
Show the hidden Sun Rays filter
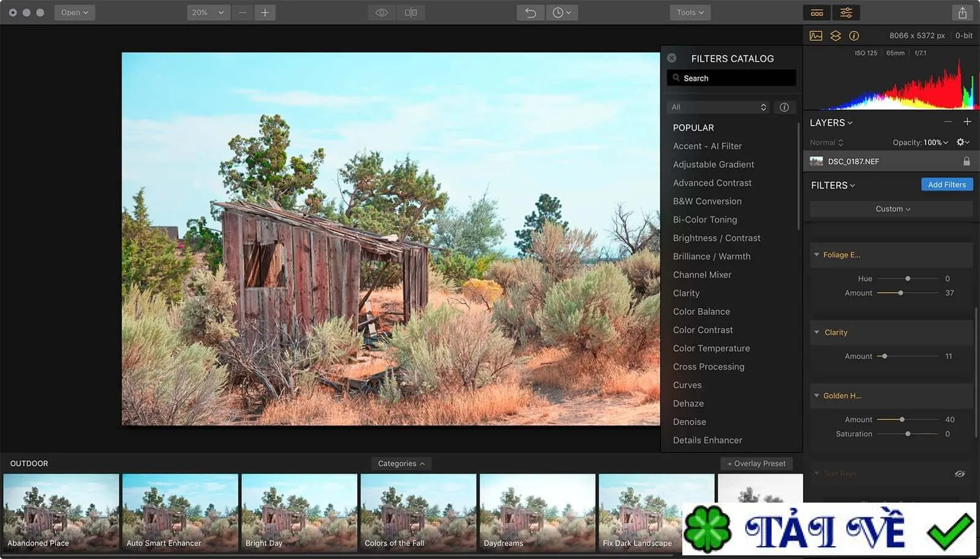coord(960,474)
